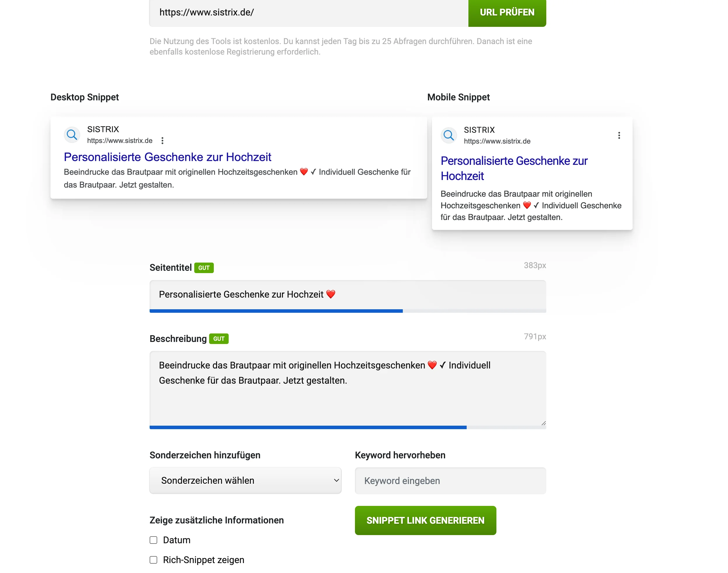The height and width of the screenshot is (573, 728).
Task: Open the Desktop Snippet title link
Action: 167,157
